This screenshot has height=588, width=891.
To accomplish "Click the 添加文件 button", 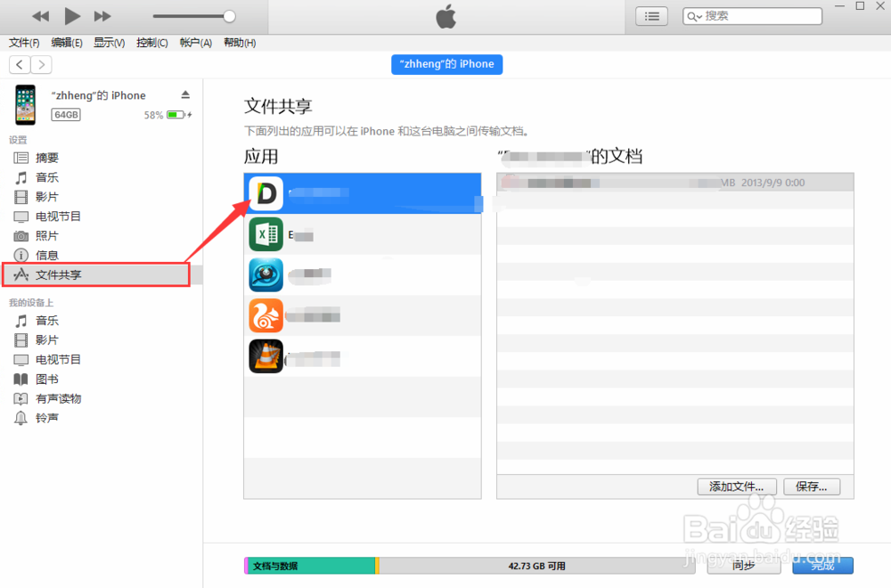I will [x=736, y=486].
